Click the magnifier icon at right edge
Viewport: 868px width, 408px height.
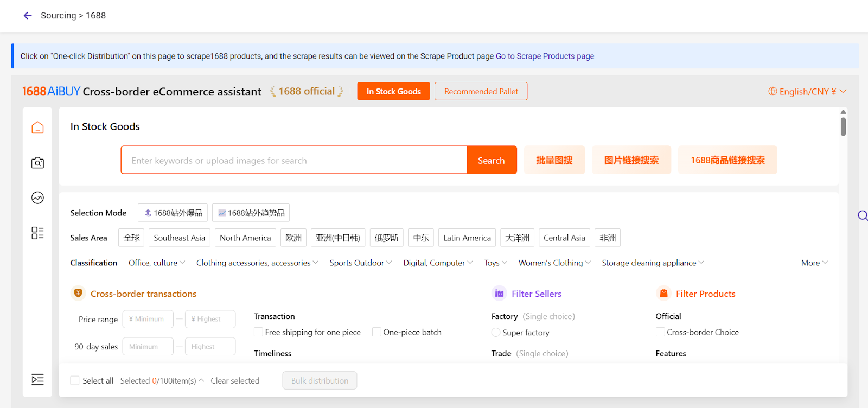863,215
